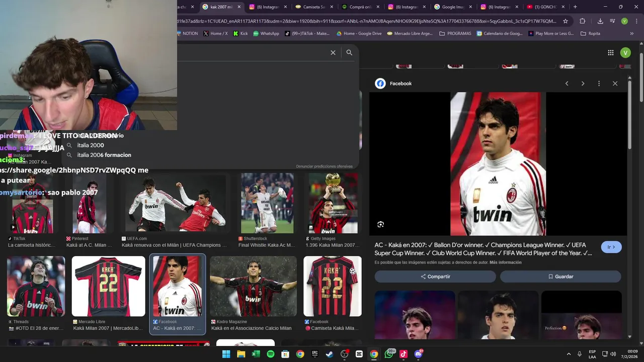The height and width of the screenshot is (362, 644).
Task: Open the 'Home / X' bookmark
Action: (215, 34)
